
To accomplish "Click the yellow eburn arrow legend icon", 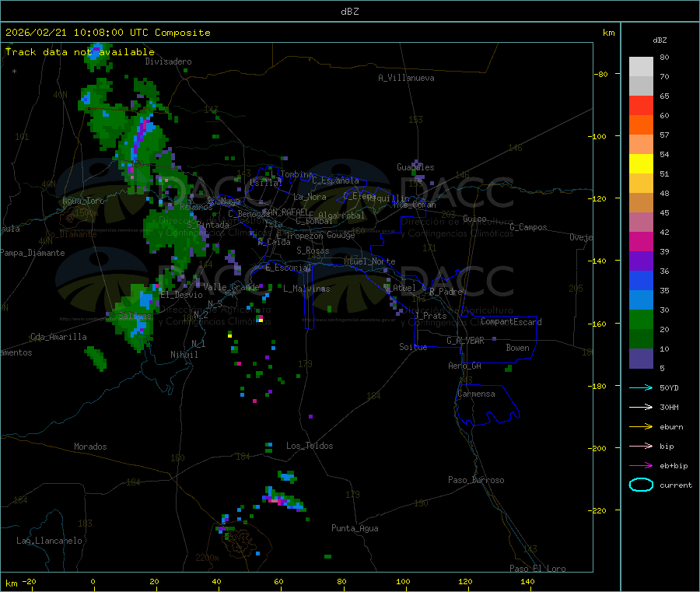I will point(641,427).
